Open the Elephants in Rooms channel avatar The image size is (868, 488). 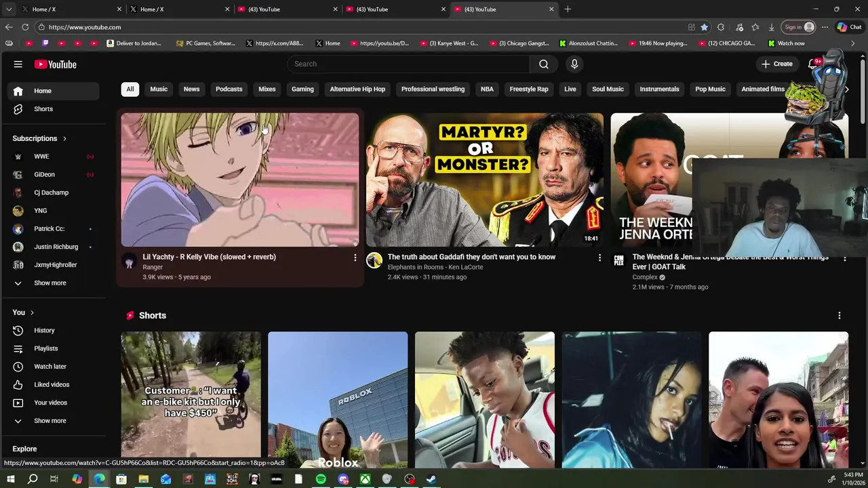pyautogui.click(x=374, y=261)
